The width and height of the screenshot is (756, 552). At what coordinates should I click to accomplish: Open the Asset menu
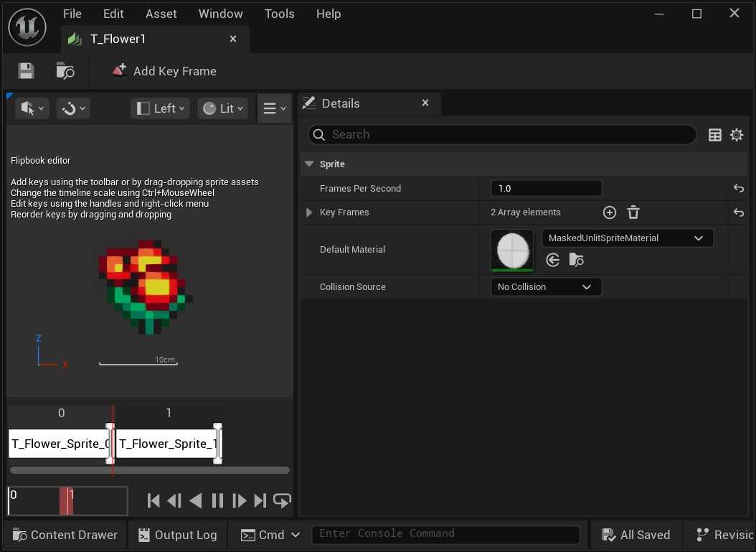[x=161, y=14]
